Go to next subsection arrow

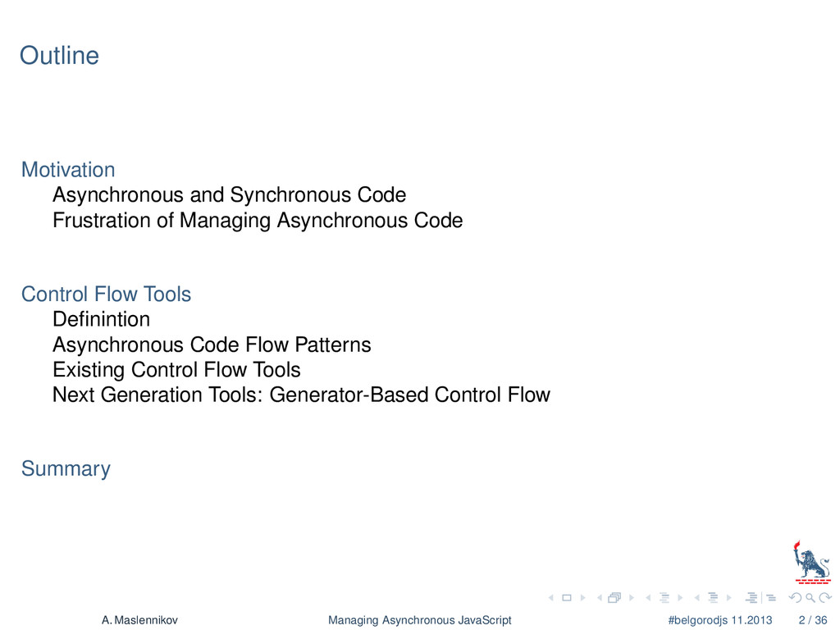click(x=680, y=598)
